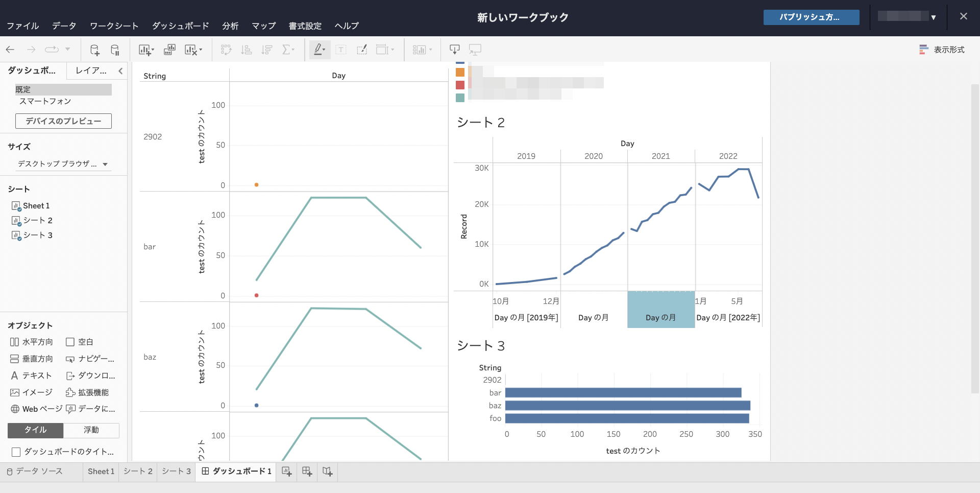Viewport: 980px width, 493px height.
Task: Click the format annotation icon
Action: (362, 50)
